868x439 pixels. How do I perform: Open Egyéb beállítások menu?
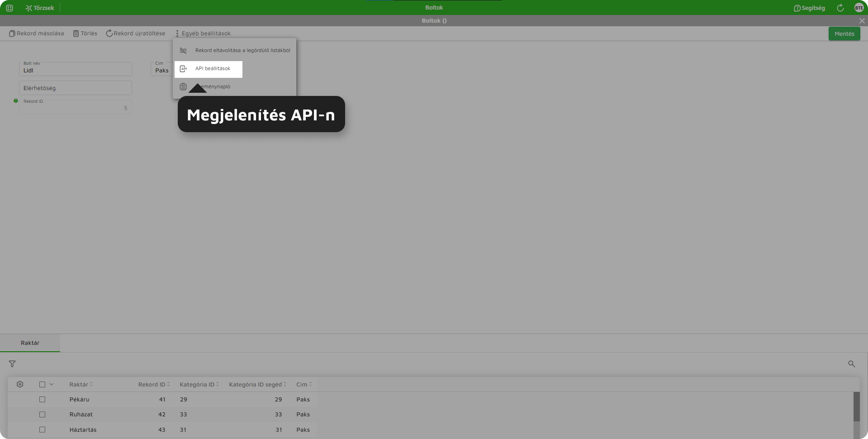click(x=203, y=33)
